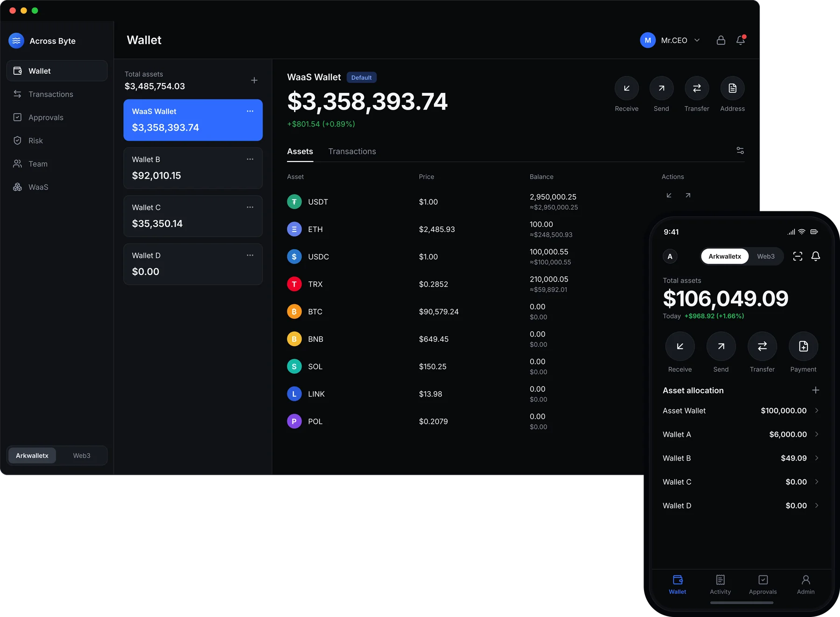The height and width of the screenshot is (617, 840).
Task: Open Approvals tab in mobile bottom bar
Action: pos(763,585)
